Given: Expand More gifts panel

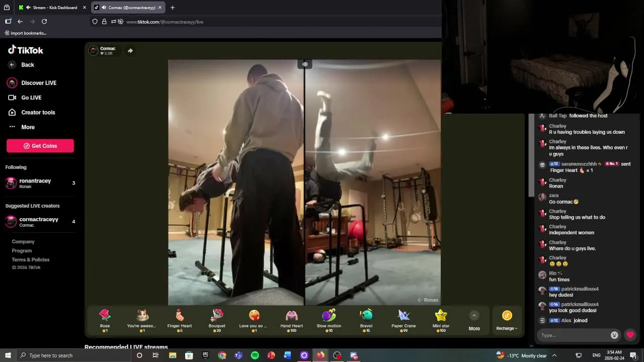Looking at the screenshot, I should 474,321.
